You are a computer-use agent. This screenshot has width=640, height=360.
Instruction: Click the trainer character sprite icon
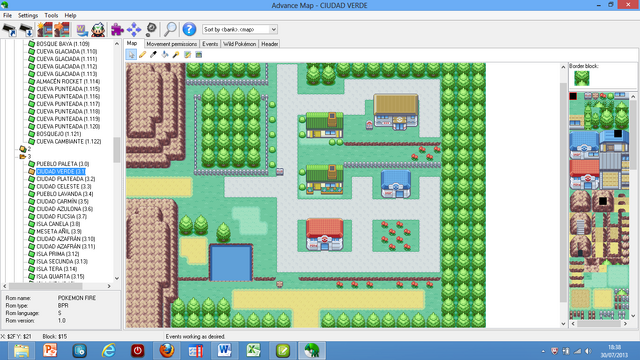[x=98, y=30]
